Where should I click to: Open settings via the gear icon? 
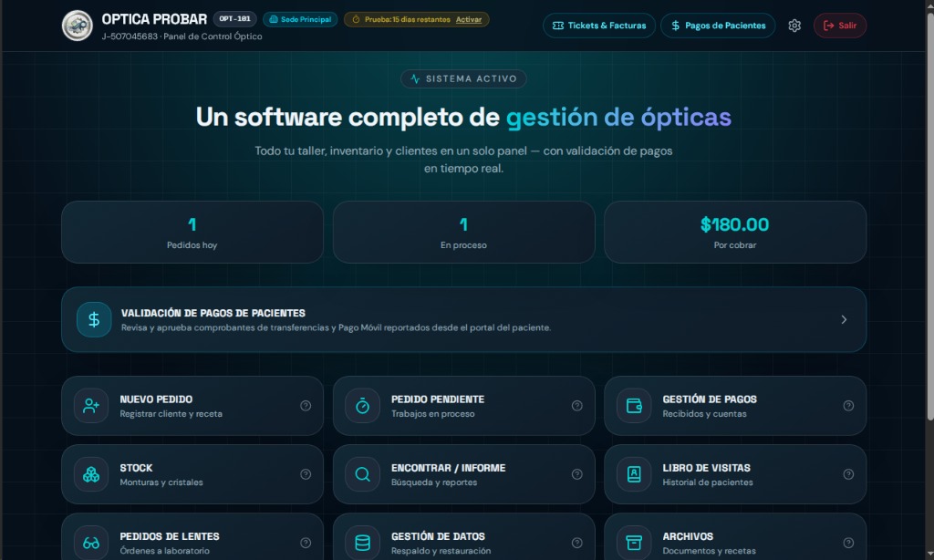(794, 26)
